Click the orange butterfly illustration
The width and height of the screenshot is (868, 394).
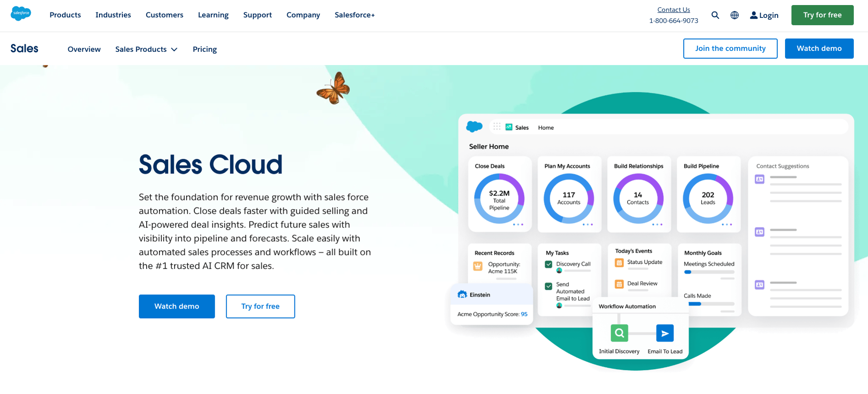(x=334, y=88)
